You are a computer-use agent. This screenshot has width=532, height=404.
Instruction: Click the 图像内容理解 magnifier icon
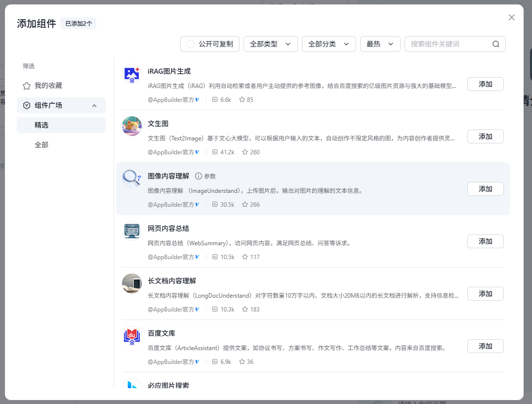131,179
